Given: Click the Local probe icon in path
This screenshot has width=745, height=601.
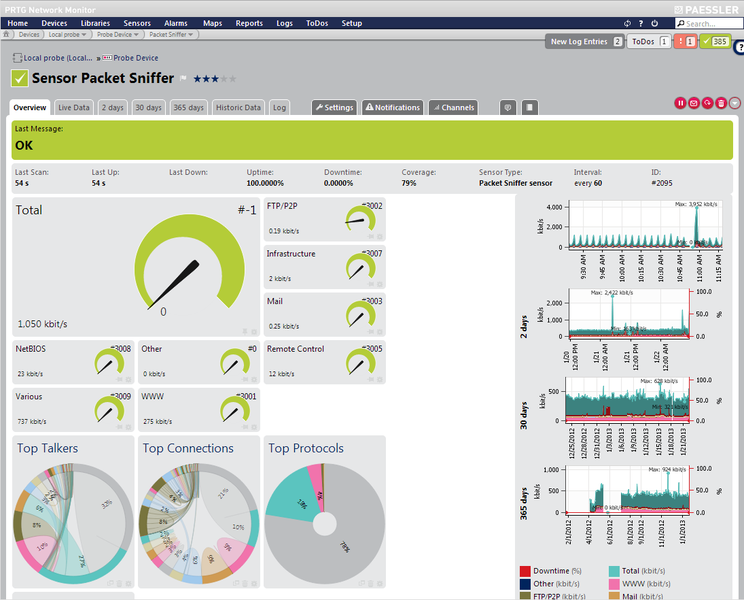Looking at the screenshot, I should (x=17, y=58).
